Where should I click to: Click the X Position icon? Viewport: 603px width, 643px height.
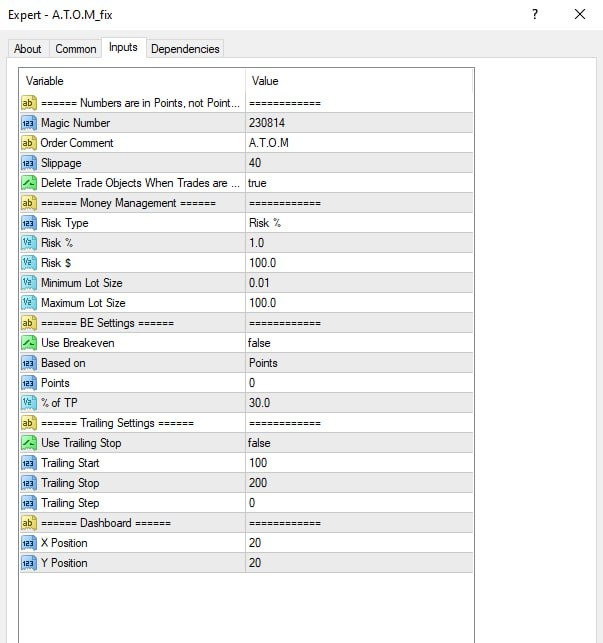click(29, 543)
